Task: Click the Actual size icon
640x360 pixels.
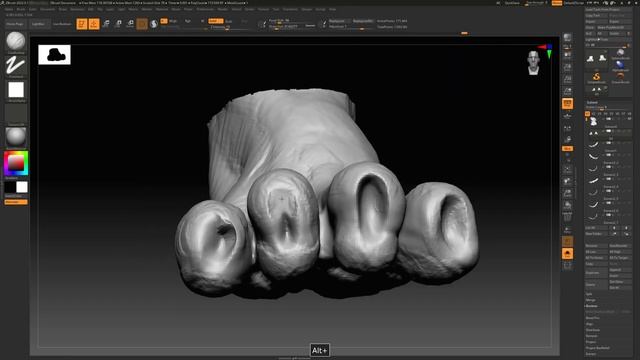Action: [x=567, y=80]
